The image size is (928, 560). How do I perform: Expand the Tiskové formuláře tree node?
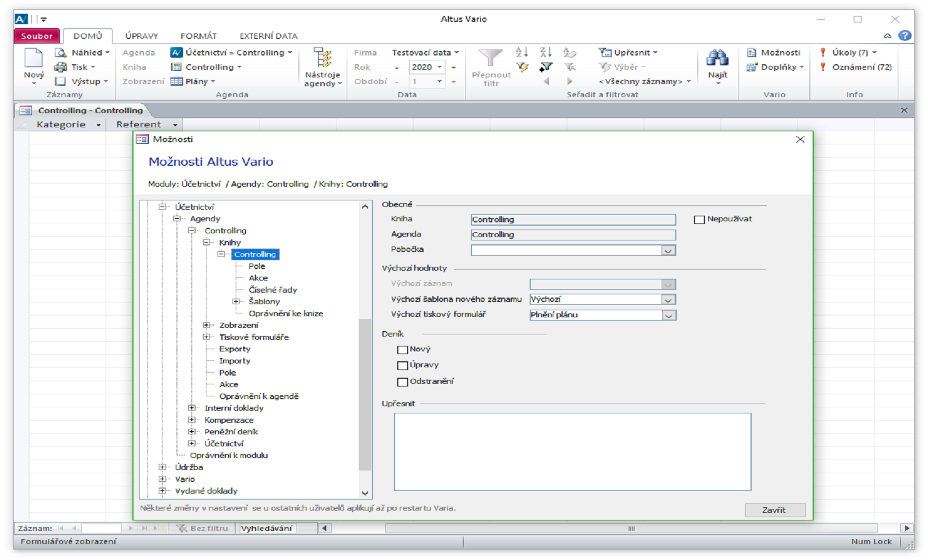click(x=207, y=337)
